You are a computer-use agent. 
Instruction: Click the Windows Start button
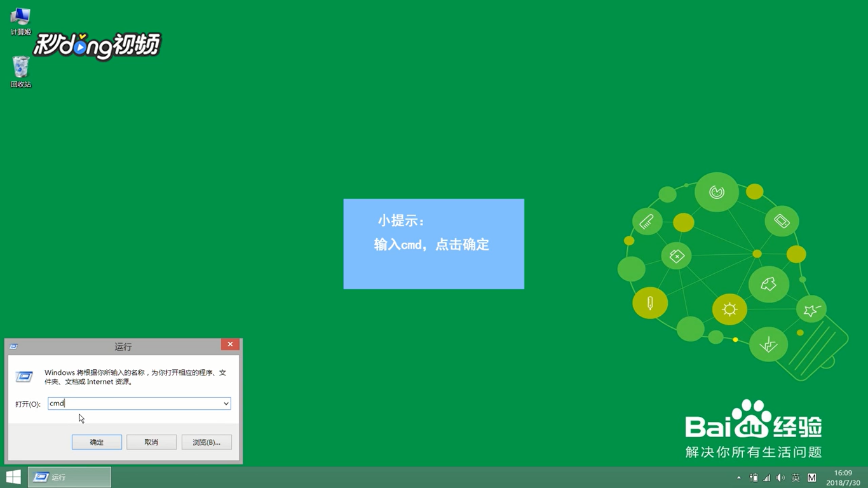coord(13,477)
